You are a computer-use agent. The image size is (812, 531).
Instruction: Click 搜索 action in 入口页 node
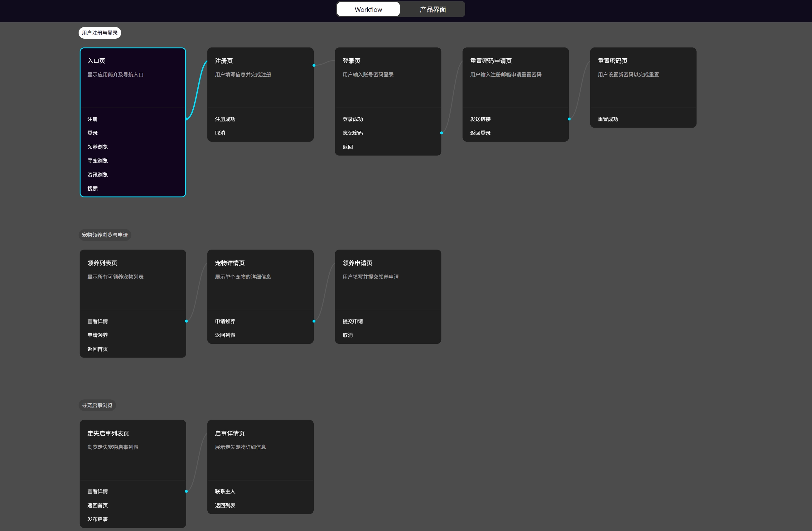click(x=93, y=188)
